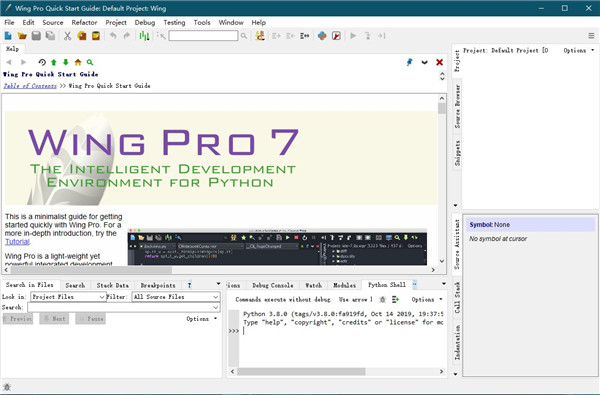
Task: Open the Testing menu
Action: tap(174, 22)
